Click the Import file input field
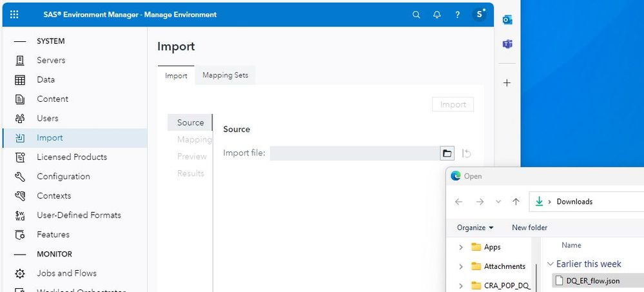The image size is (644, 292). [x=355, y=153]
